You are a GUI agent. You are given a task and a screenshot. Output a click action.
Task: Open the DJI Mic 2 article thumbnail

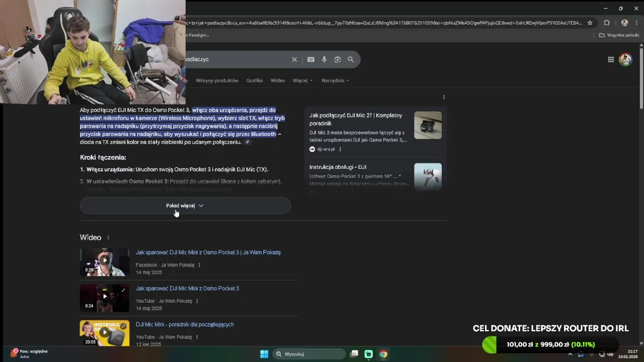(x=428, y=125)
